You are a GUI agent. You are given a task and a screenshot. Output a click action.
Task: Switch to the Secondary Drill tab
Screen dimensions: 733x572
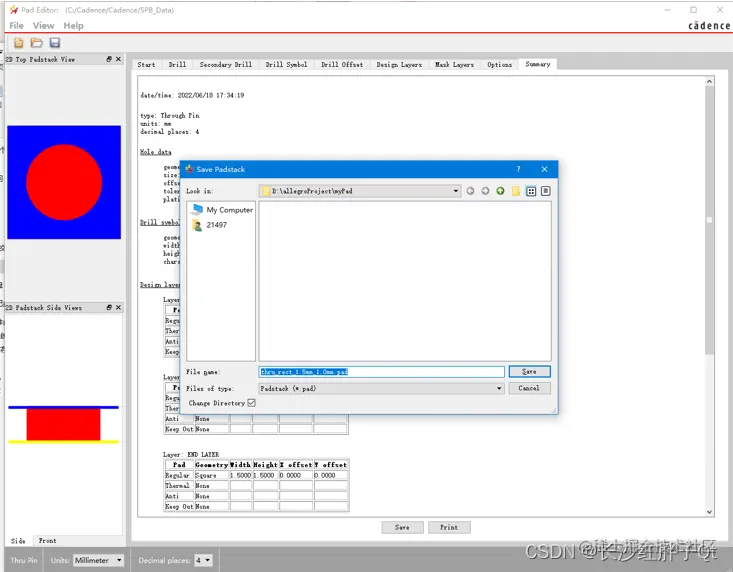226,64
